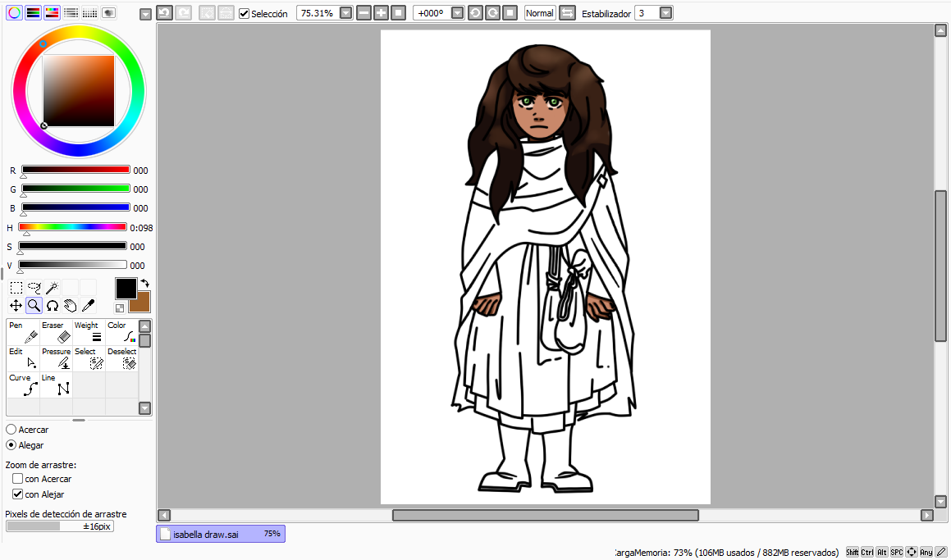Select the magic wand tool
The image size is (951, 560).
point(52,288)
